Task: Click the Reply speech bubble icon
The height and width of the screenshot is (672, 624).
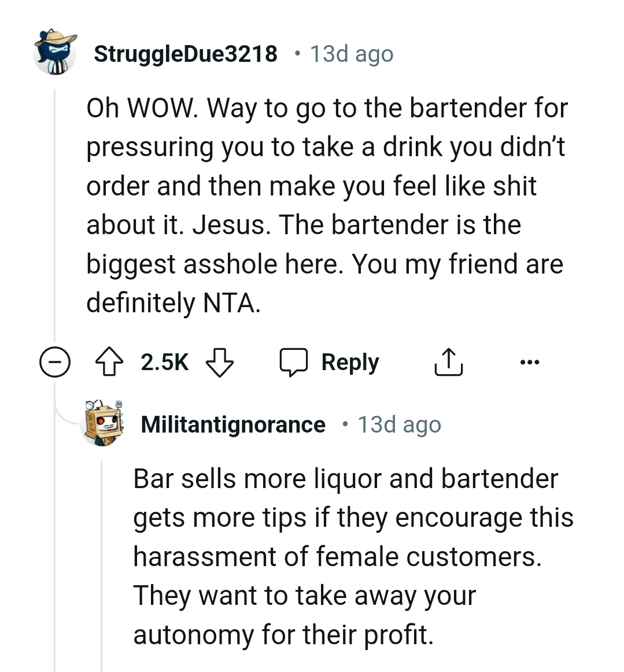Action: point(298,361)
